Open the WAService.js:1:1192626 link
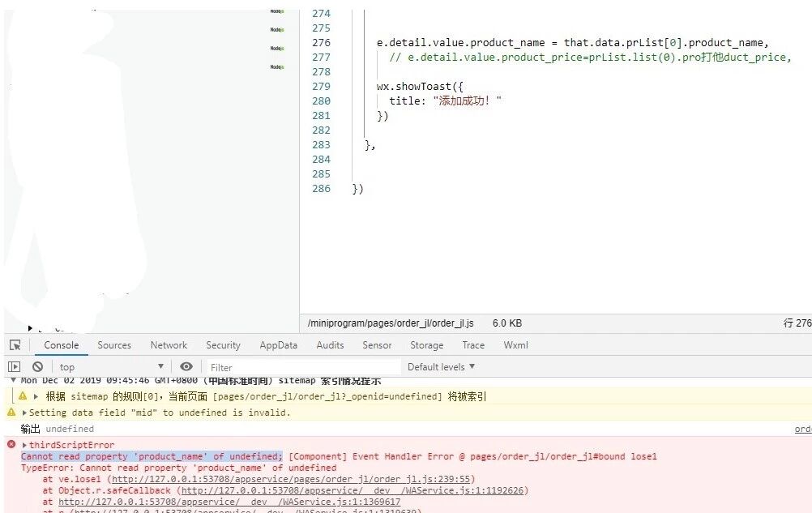The height and width of the screenshot is (513, 812). click(x=353, y=491)
